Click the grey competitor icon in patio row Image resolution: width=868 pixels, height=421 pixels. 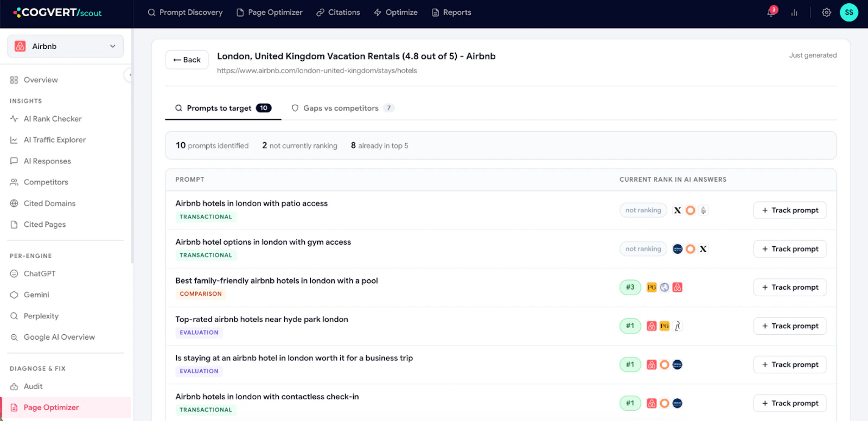(x=703, y=210)
